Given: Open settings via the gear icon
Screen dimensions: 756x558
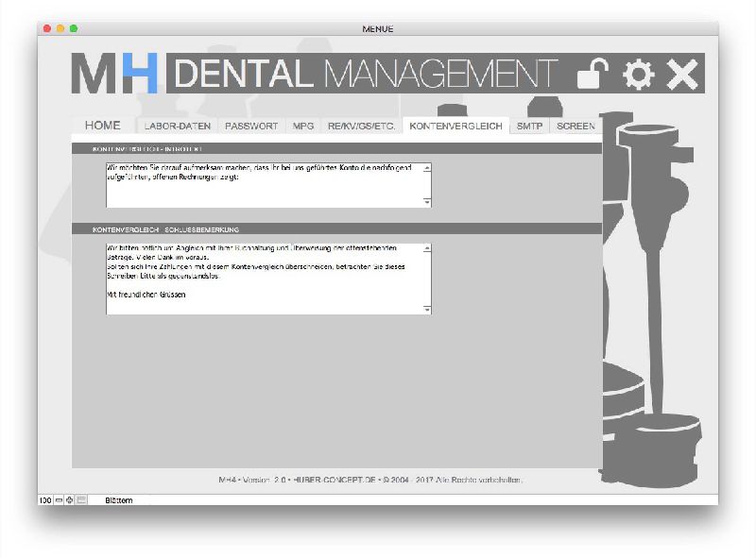Looking at the screenshot, I should [x=639, y=74].
